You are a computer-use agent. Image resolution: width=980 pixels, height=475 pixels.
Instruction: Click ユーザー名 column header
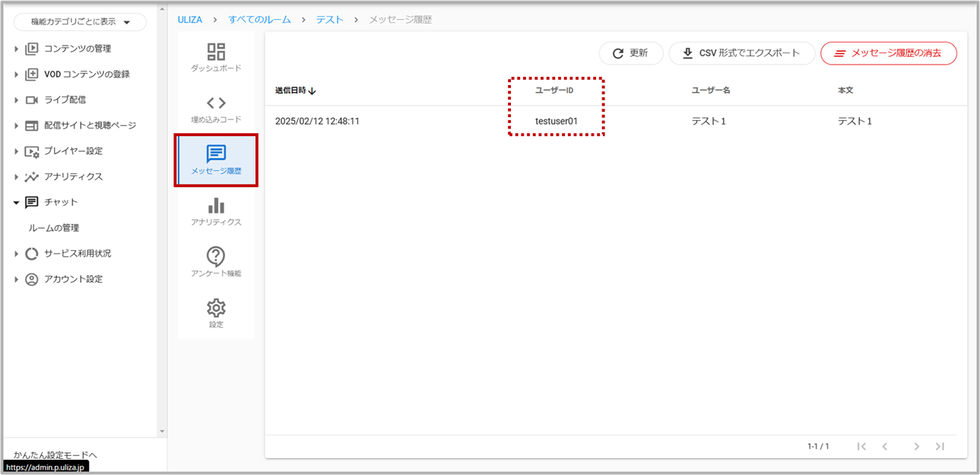click(x=711, y=90)
